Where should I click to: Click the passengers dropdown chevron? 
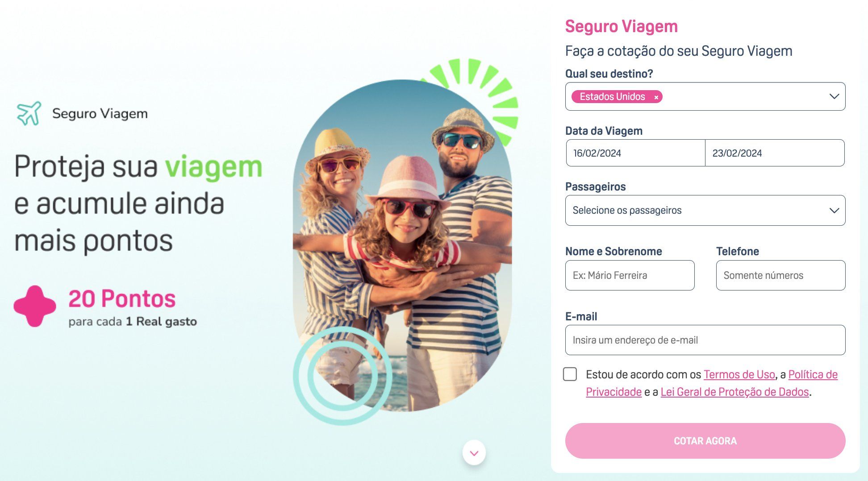834,211
